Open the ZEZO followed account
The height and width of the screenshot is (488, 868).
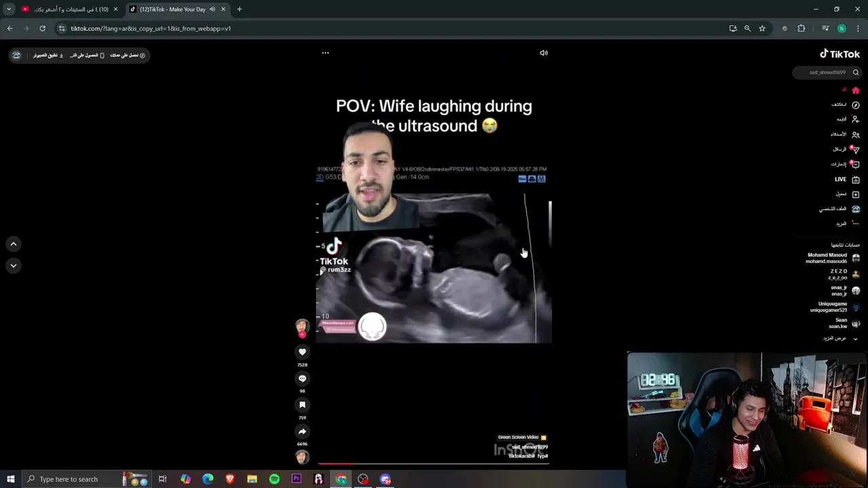(x=844, y=274)
